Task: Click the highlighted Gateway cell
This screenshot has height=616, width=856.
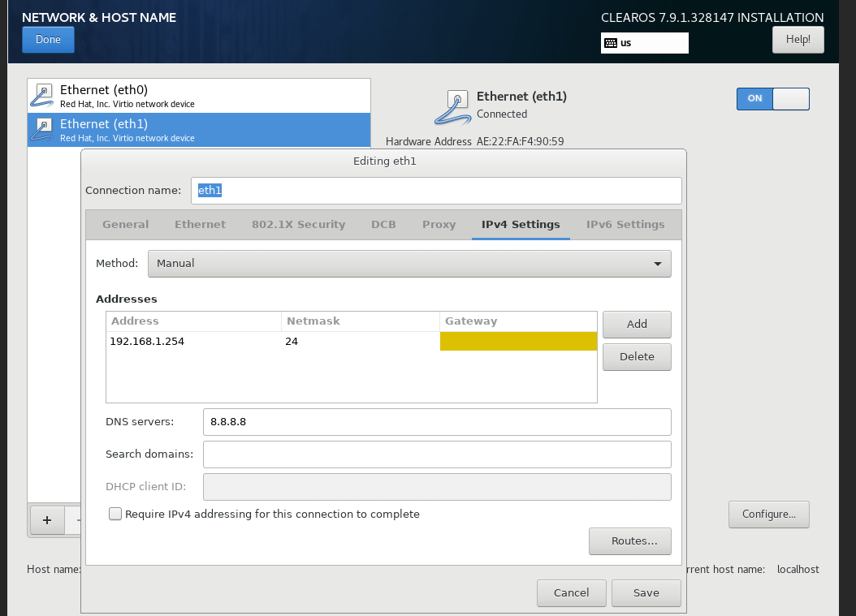Action: [x=518, y=341]
